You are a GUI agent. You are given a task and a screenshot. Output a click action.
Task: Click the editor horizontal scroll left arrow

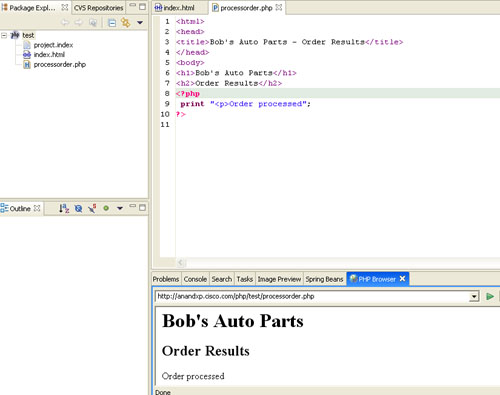click(x=181, y=263)
